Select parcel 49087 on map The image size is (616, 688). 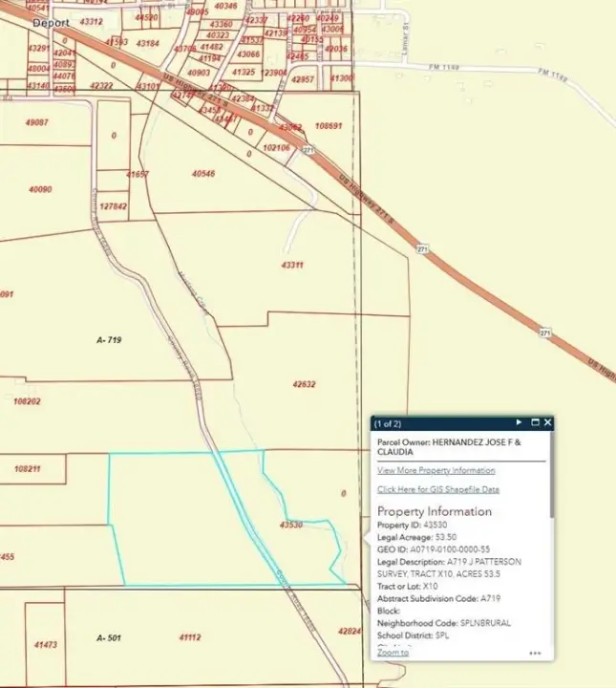(37, 122)
